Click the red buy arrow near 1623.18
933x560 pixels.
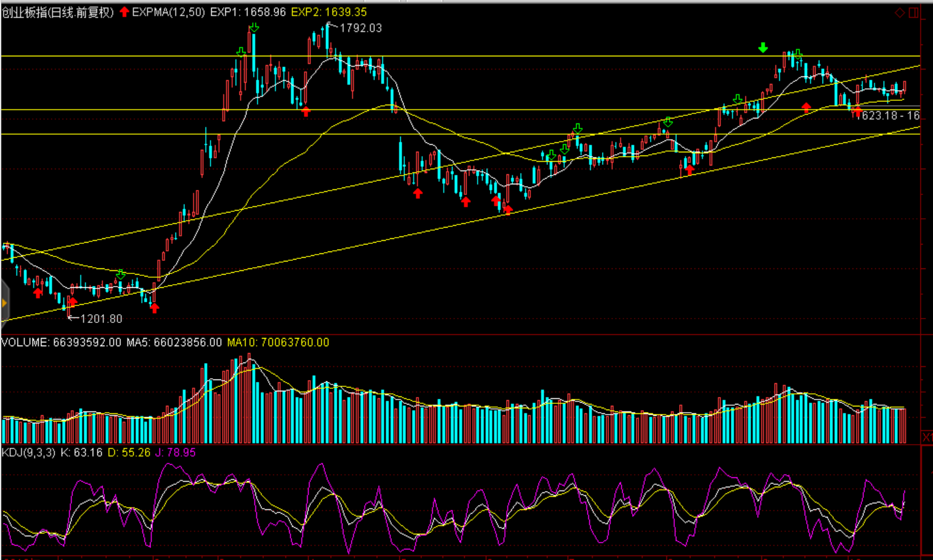click(857, 112)
